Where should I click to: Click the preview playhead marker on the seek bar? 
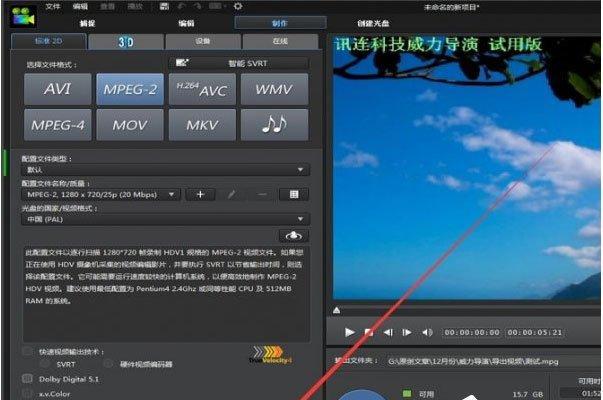336,310
